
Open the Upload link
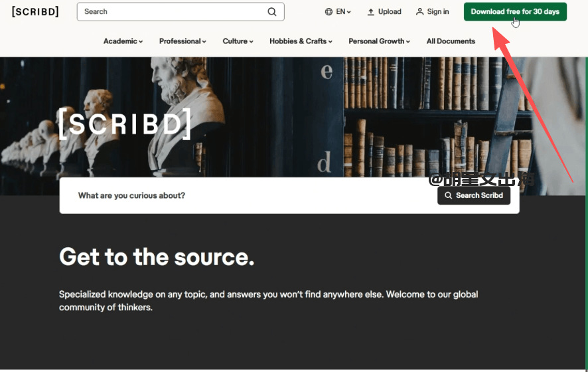[x=384, y=12]
